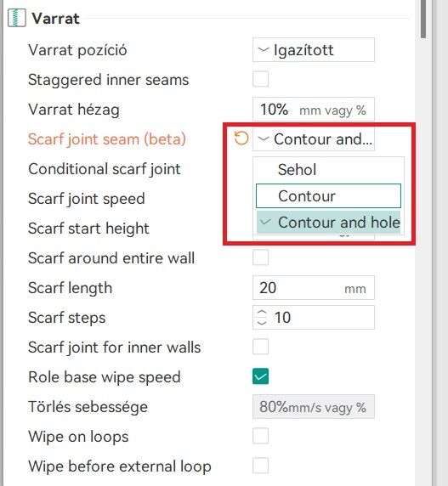The height and width of the screenshot is (486, 448).
Task: Enable Scarf joint for inner walls
Action: [x=260, y=347]
